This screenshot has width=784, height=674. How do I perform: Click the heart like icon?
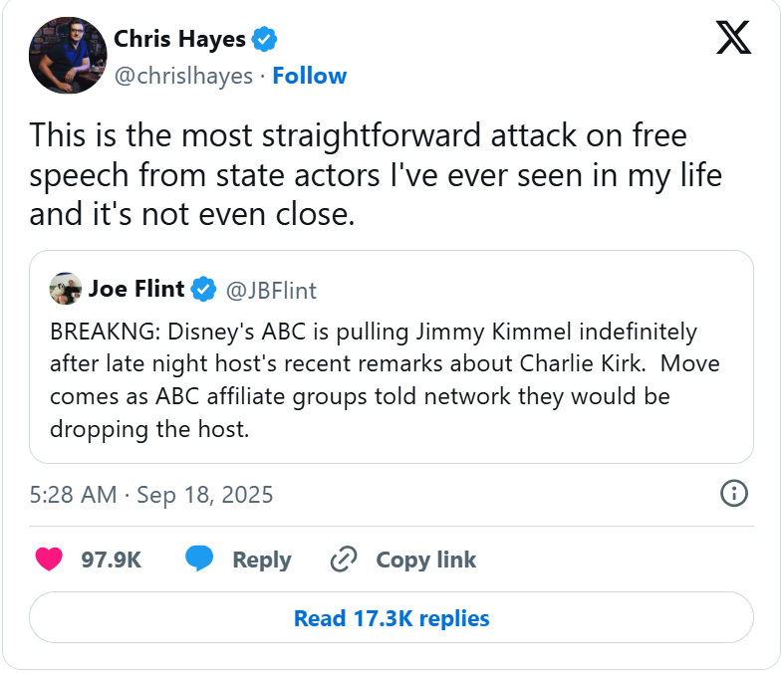pyautogui.click(x=49, y=560)
